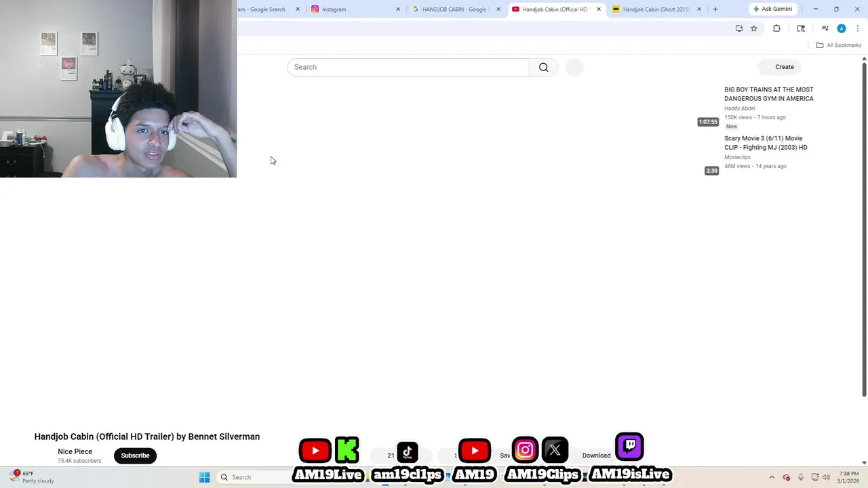Click the Download button under the video
Viewport: 868px width, 488px height.
(x=596, y=455)
